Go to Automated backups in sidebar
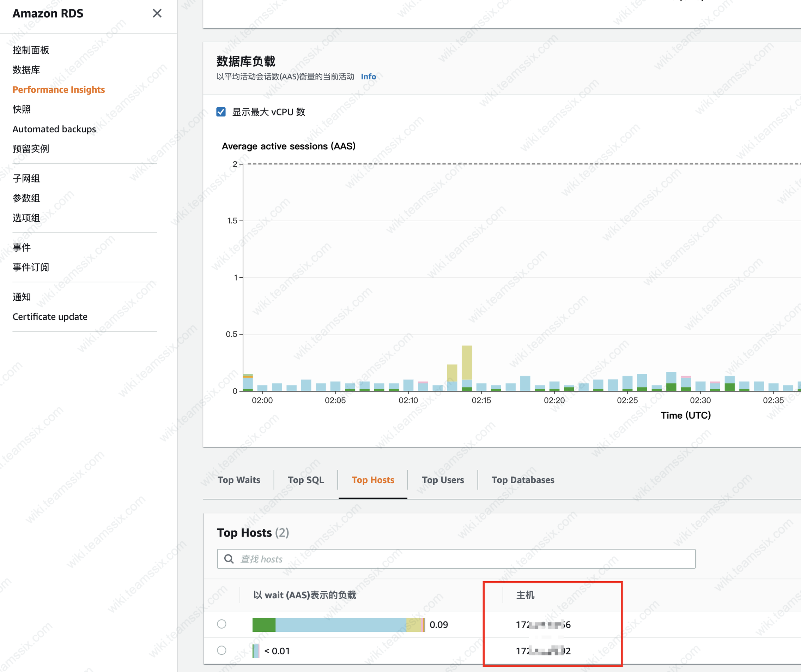 pyautogui.click(x=54, y=129)
